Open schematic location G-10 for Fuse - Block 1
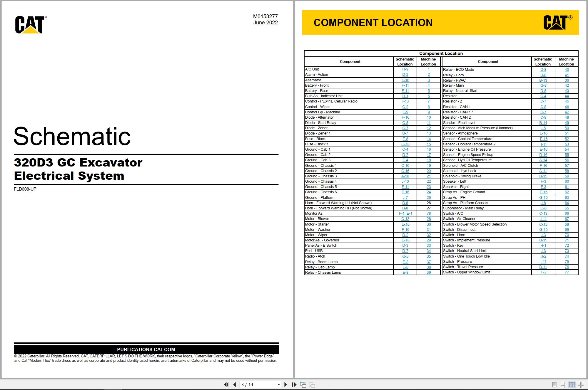588x390 pixels. pyautogui.click(x=405, y=144)
